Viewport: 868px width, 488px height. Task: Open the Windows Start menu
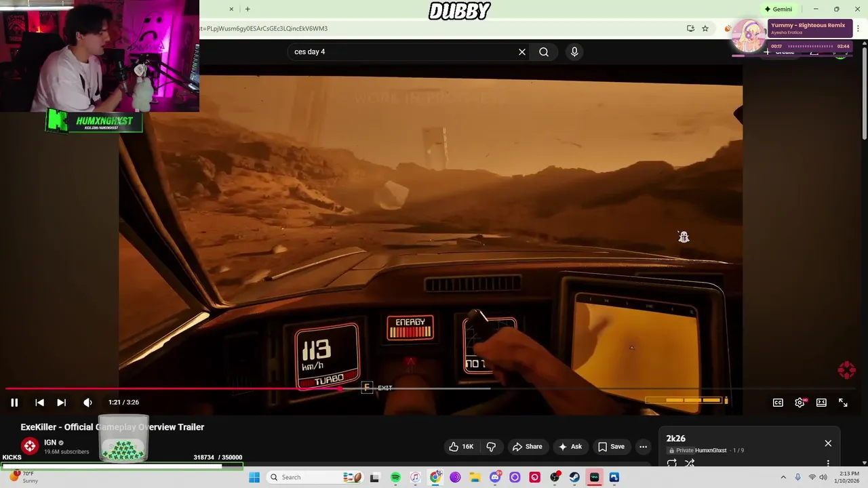click(254, 477)
